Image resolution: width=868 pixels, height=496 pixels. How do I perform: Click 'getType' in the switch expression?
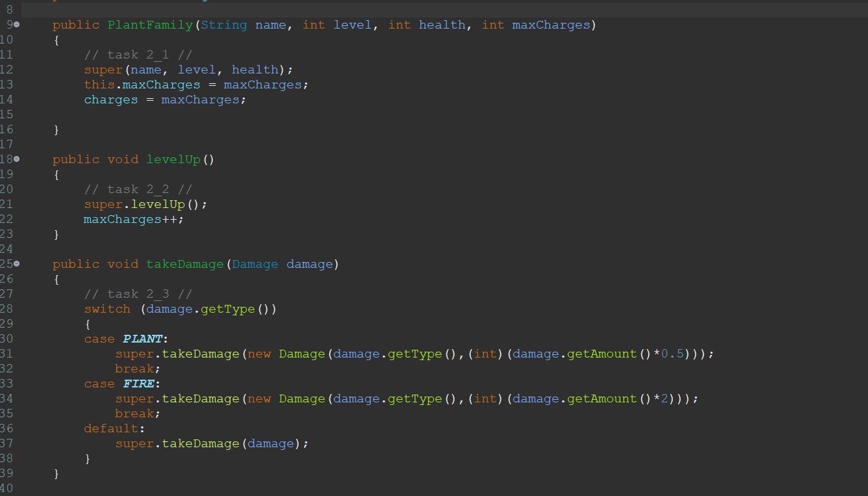click(228, 309)
